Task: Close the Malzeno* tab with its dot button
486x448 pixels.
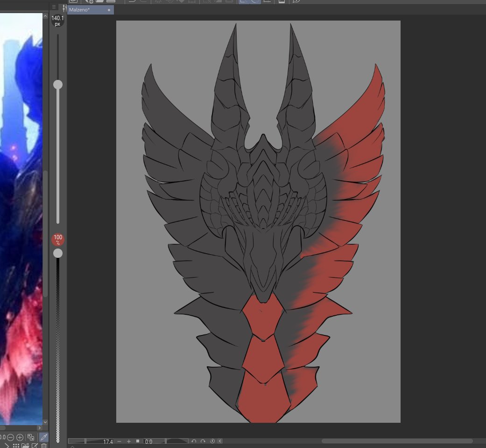Action: pyautogui.click(x=109, y=10)
